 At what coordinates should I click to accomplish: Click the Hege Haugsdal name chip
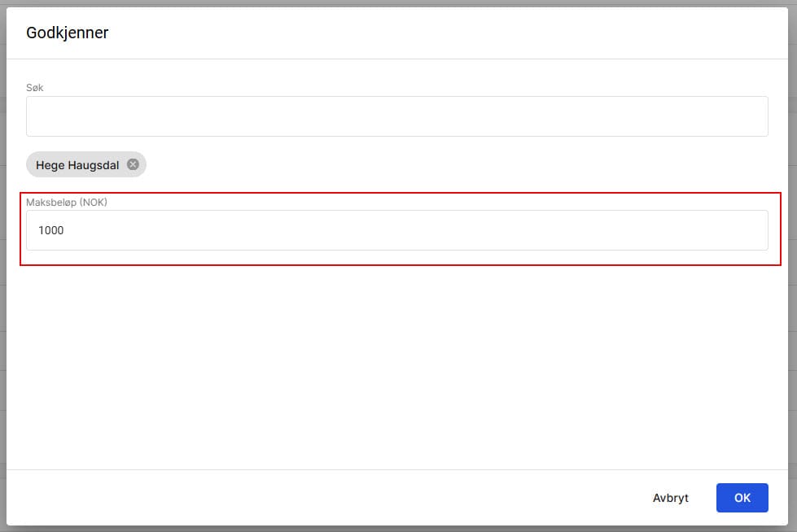(77, 165)
